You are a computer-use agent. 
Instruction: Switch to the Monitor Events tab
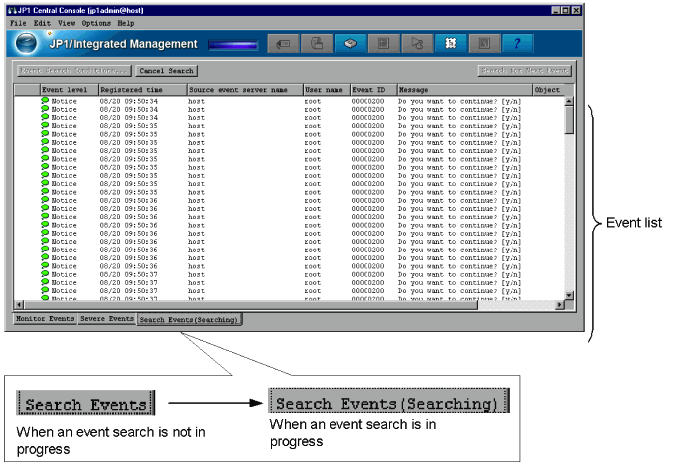click(44, 319)
